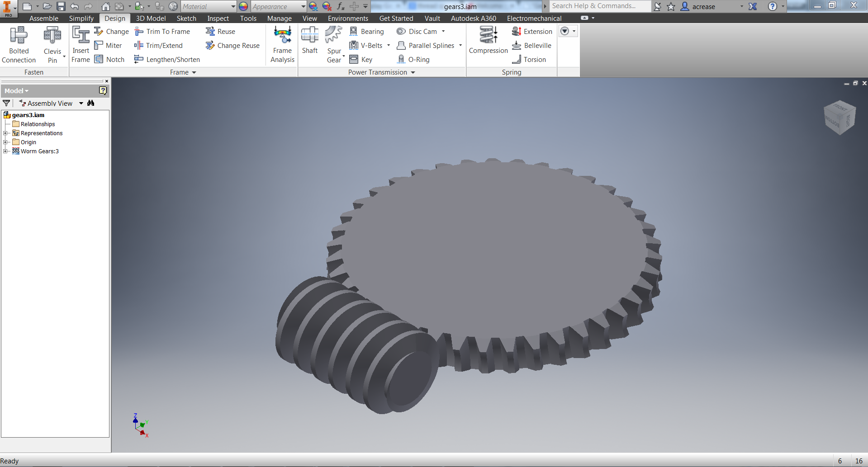Click the Undo arrow icon

tap(75, 6)
